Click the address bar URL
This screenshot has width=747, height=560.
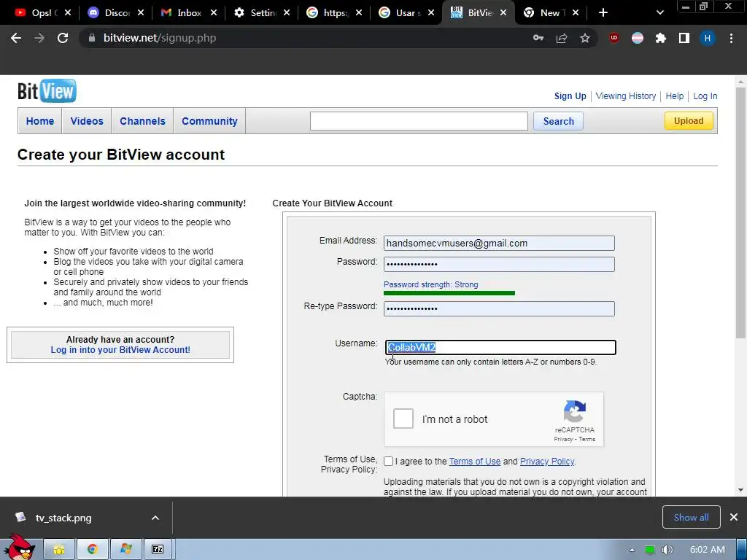point(160,38)
